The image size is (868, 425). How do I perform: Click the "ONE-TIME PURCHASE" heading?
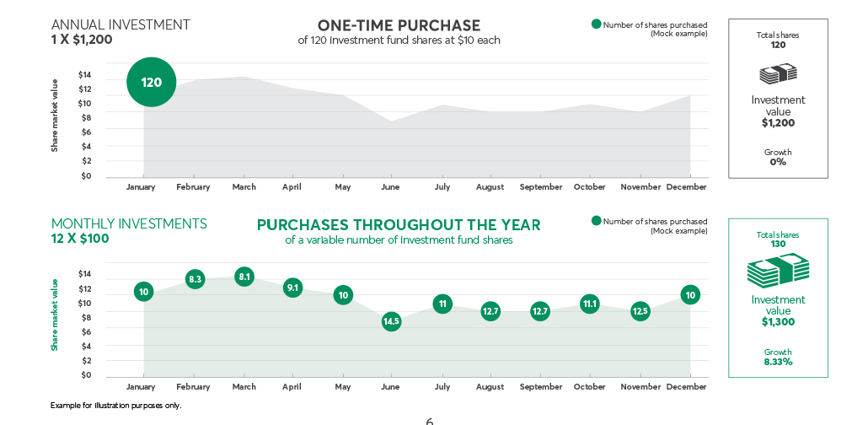[x=399, y=25]
